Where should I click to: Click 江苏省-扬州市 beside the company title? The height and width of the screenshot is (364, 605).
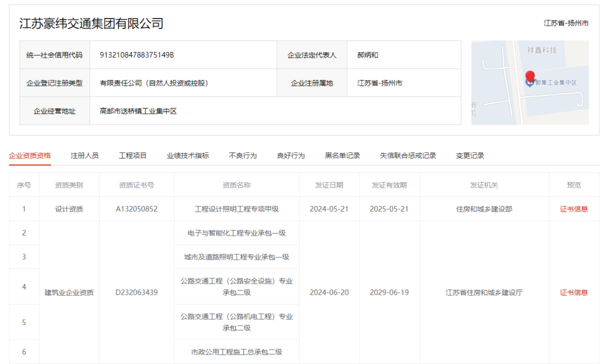point(566,23)
